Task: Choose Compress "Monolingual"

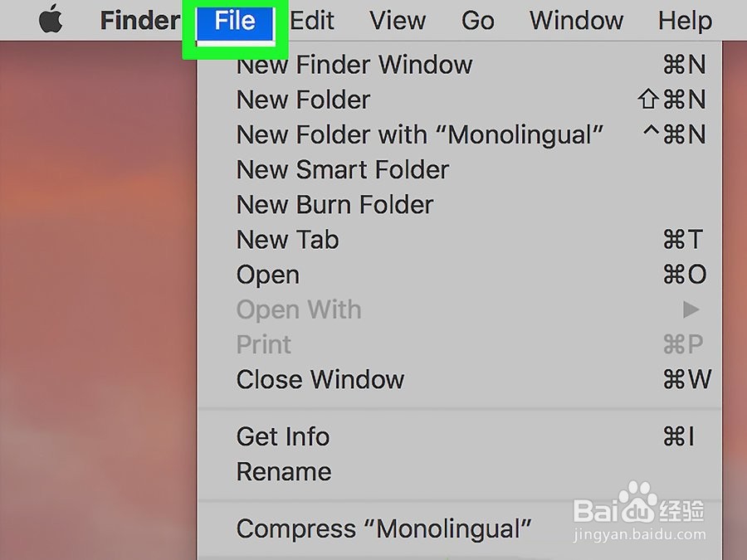Action: pos(383,528)
